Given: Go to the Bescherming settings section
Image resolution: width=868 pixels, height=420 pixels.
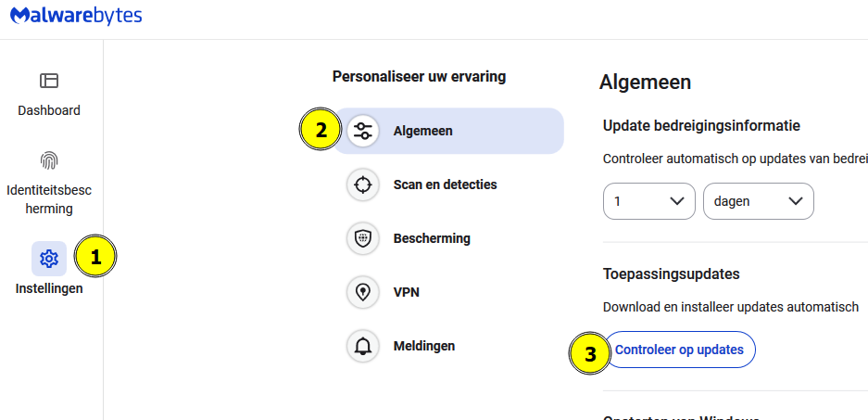Looking at the screenshot, I should click(432, 238).
